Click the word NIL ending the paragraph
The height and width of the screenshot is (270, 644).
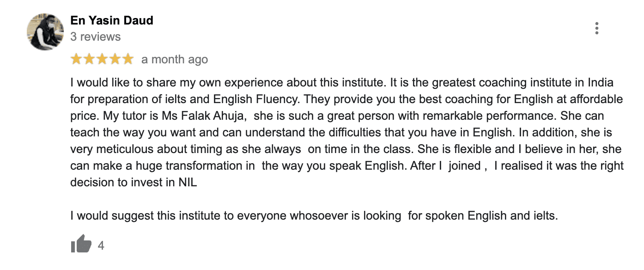click(188, 182)
